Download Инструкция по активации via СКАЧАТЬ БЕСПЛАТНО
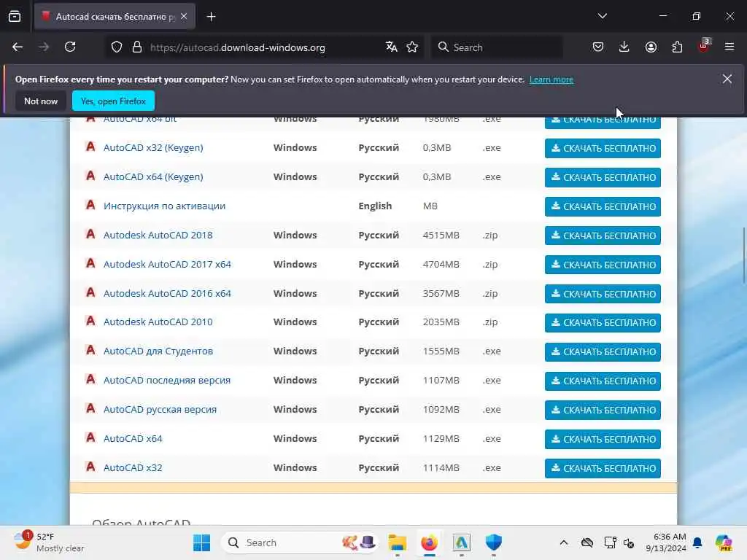This screenshot has width=747, height=560. point(603,206)
